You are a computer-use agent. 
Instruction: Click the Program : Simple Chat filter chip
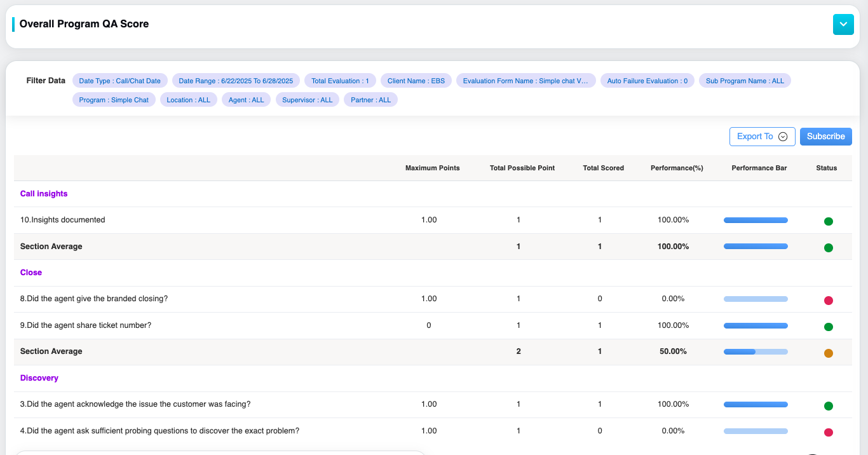coord(114,100)
